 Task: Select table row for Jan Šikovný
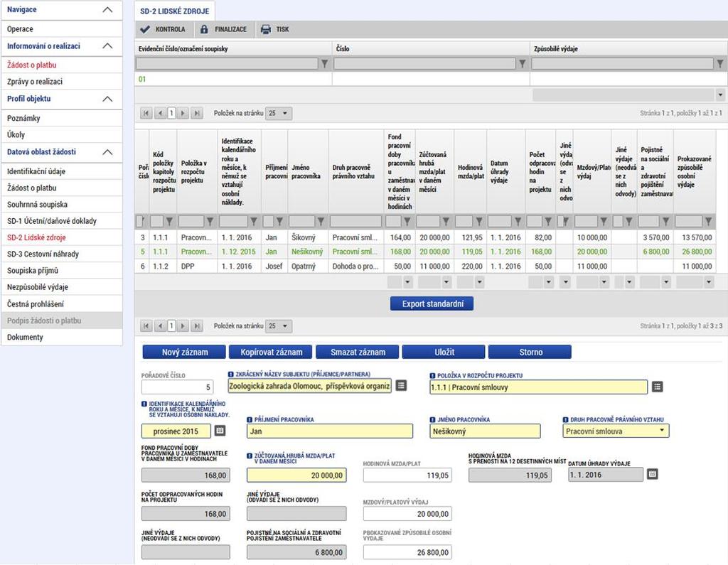[x=425, y=237]
